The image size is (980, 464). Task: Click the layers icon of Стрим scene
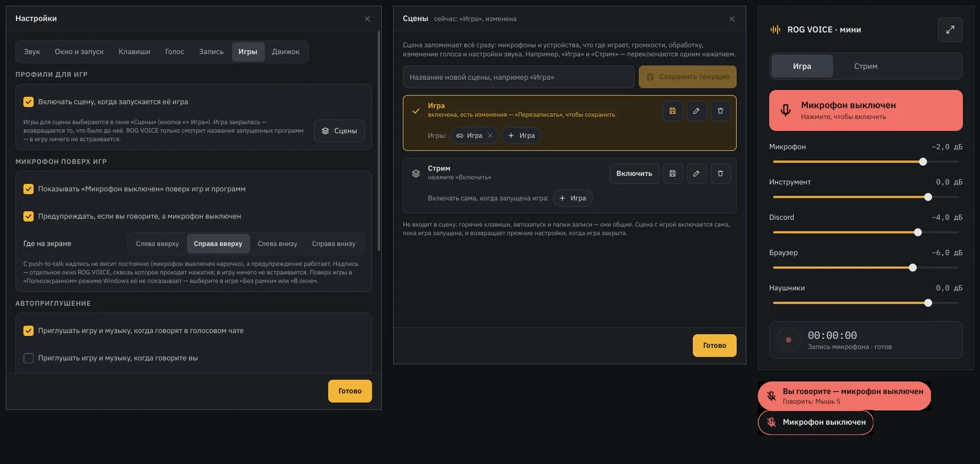[x=416, y=173]
